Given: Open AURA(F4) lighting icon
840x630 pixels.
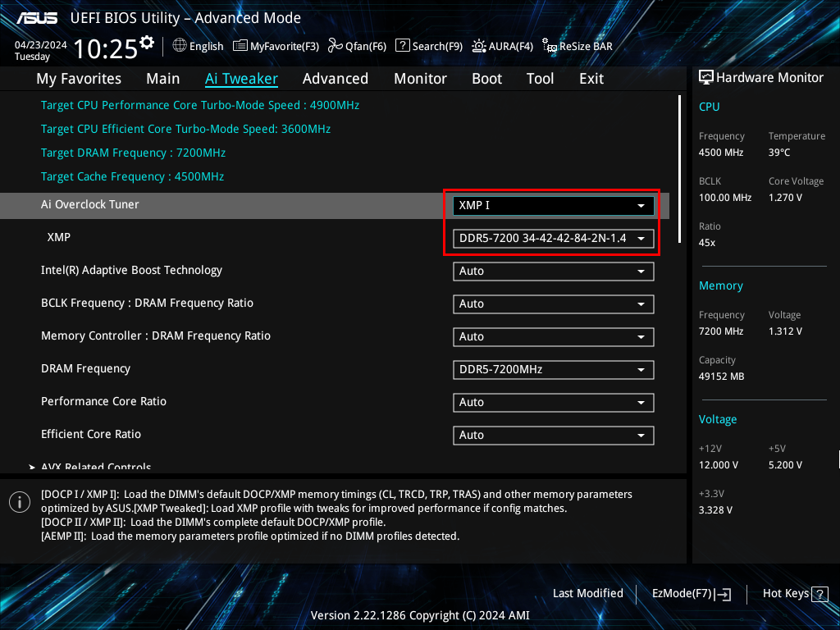Looking at the screenshot, I should pos(478,46).
